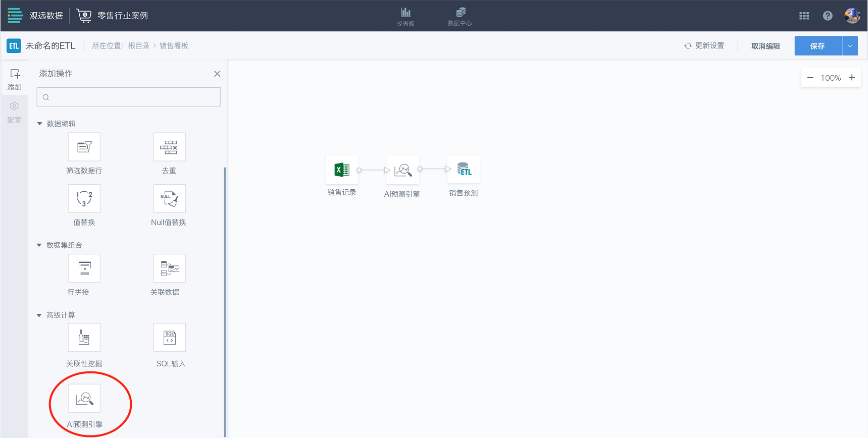Zoom out canvas with minus button
This screenshot has height=438, width=868.
click(x=810, y=78)
